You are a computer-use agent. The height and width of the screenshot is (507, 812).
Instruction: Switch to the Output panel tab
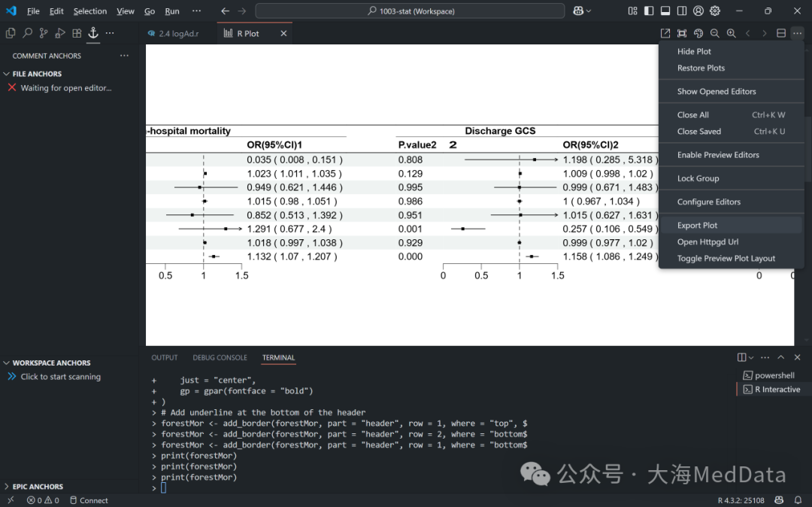(164, 357)
